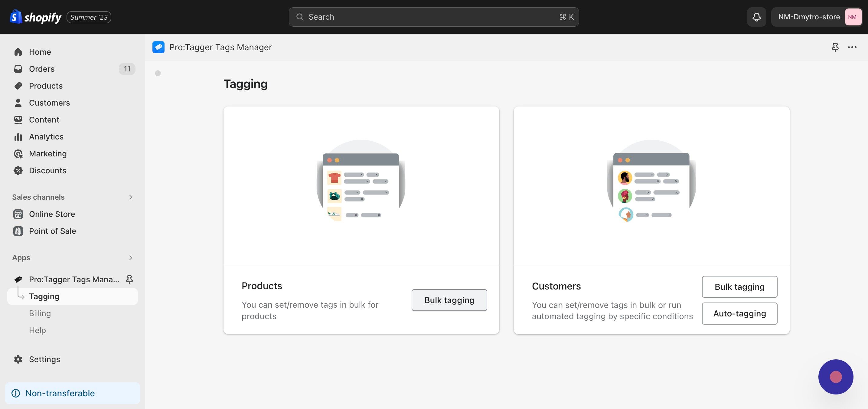Click the Home icon in sidebar
868x409 pixels.
[18, 52]
